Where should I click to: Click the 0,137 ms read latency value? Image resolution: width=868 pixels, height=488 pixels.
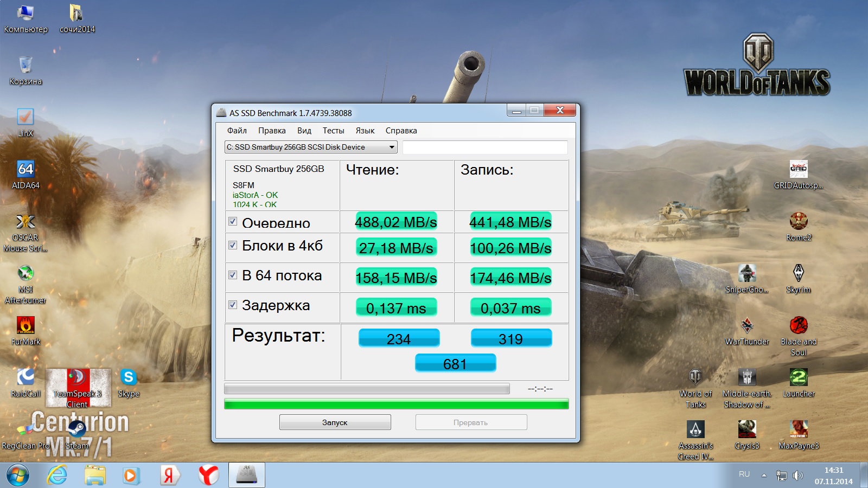pos(396,307)
